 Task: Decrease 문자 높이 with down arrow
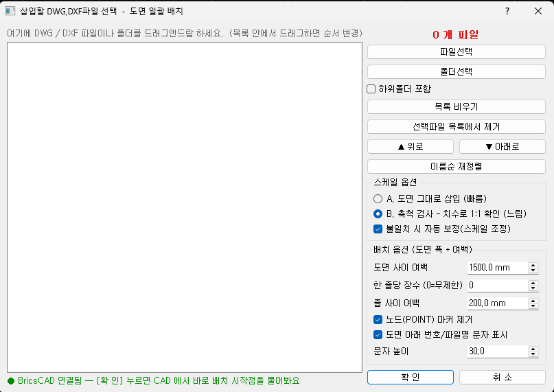coord(533,354)
